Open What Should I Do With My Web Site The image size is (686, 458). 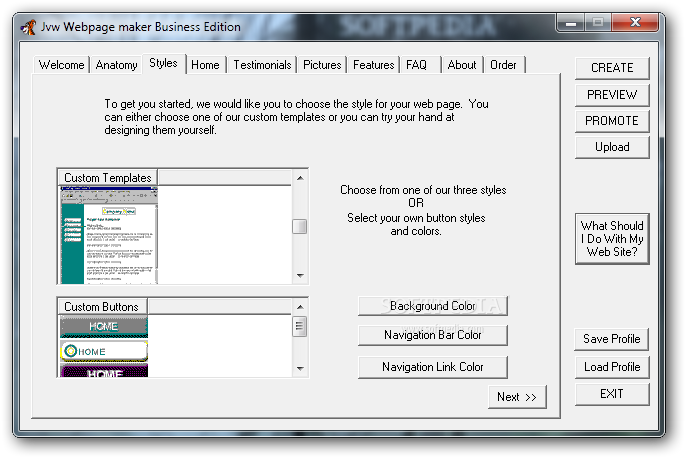(612, 239)
